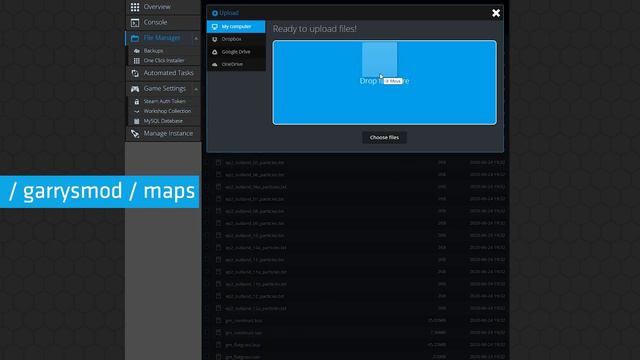Open Workshop Collection in Game Settings
640x360 pixels.
click(167, 111)
